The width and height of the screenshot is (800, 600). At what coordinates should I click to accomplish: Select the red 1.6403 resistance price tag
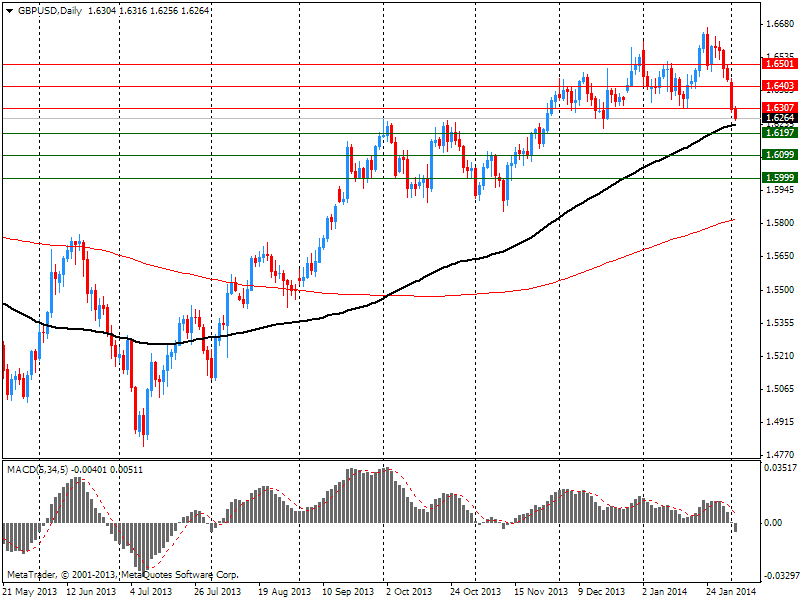778,87
